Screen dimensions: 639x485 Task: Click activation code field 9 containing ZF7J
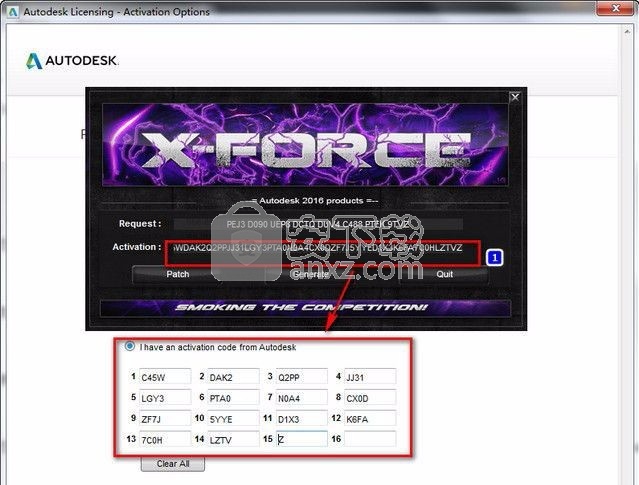(x=165, y=418)
